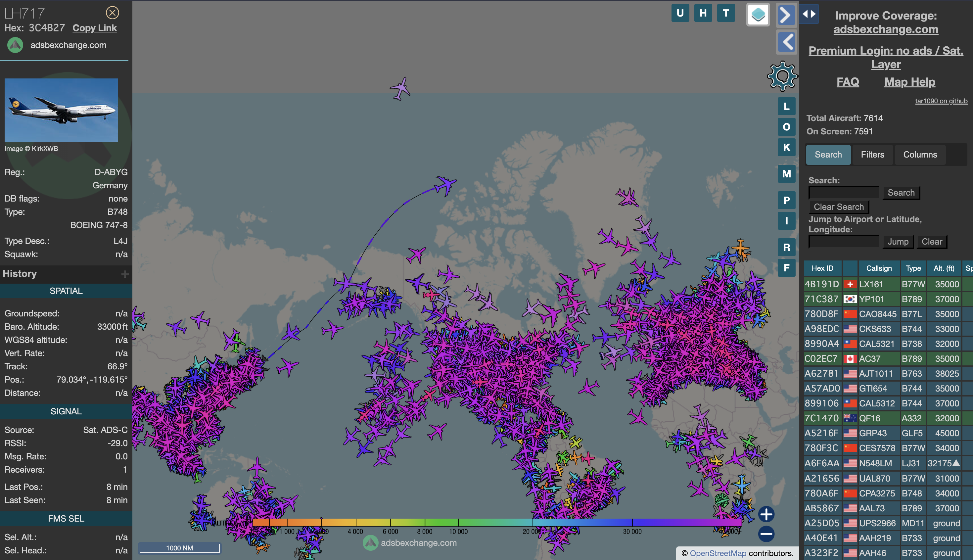Screen dimensions: 973x560
Task: Switch to the Search tab
Action: pos(828,155)
